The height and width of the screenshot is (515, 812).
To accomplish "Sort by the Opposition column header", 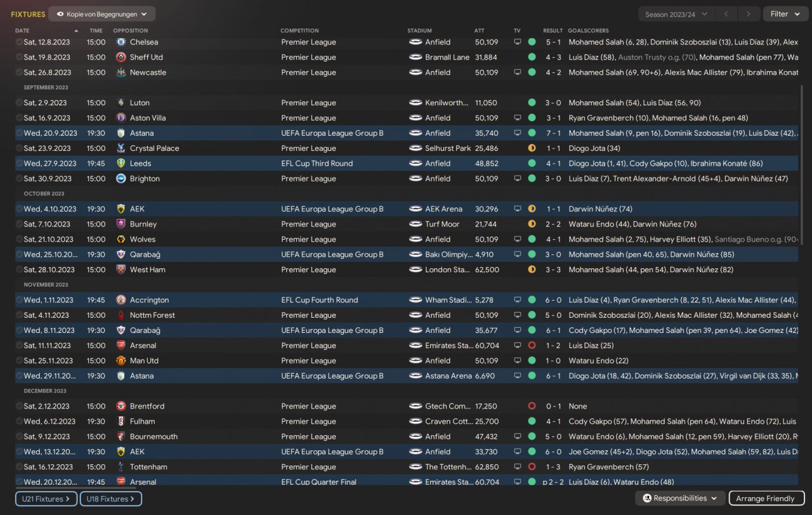I will coord(131,30).
